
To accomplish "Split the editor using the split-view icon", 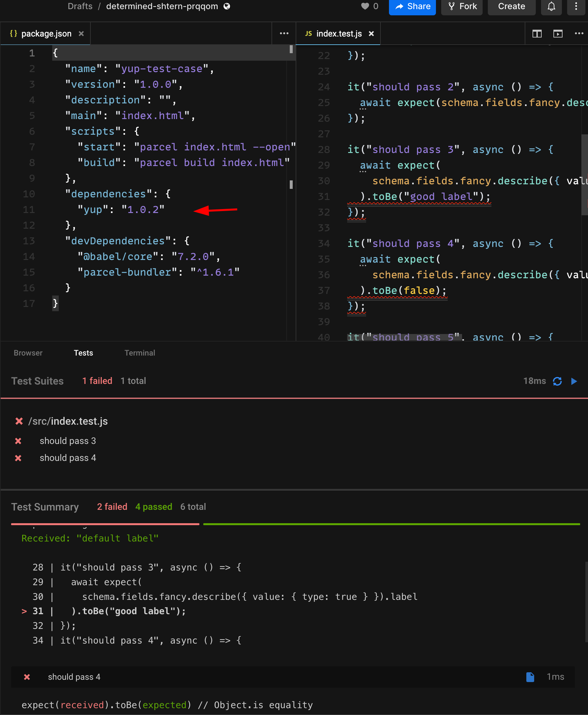I will tap(536, 34).
